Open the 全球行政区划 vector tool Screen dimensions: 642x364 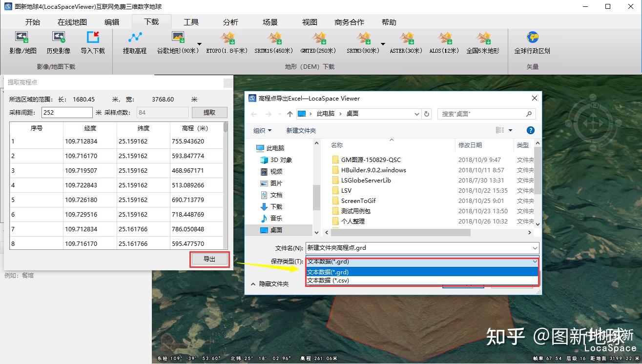(532, 42)
